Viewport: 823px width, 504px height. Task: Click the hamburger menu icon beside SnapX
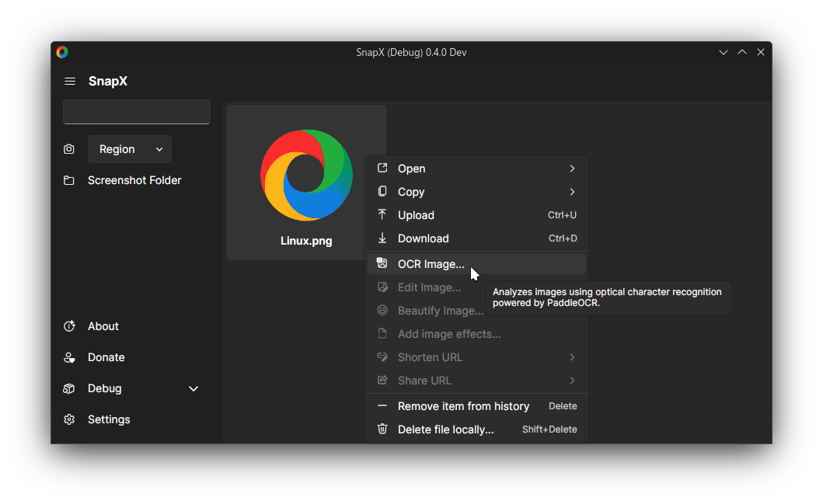(x=70, y=82)
